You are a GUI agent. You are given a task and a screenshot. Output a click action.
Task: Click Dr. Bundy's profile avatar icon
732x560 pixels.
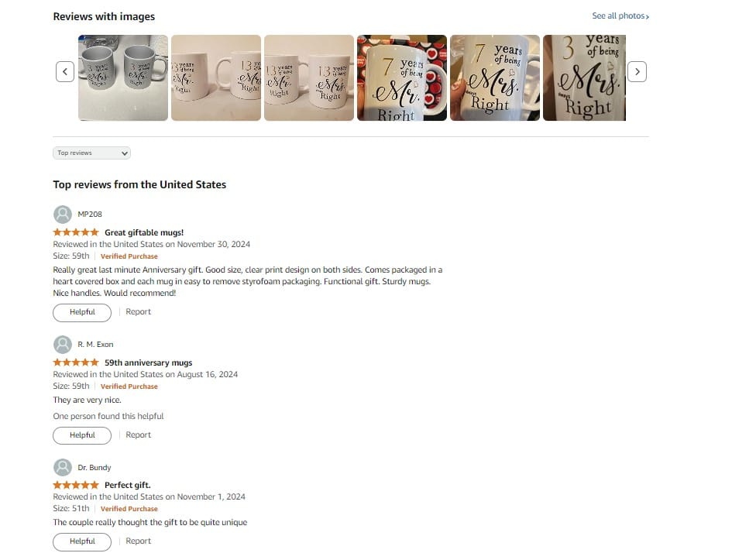click(x=63, y=468)
